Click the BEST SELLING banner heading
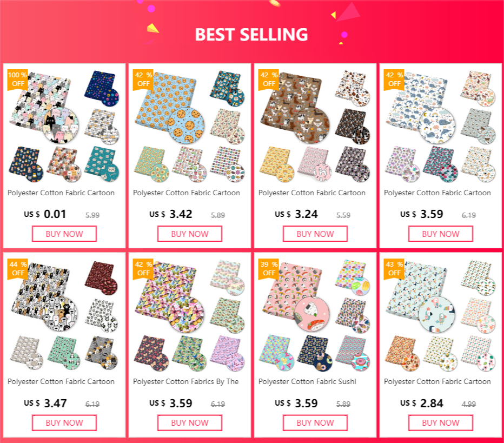Image resolution: width=504 pixels, height=443 pixels. (251, 35)
